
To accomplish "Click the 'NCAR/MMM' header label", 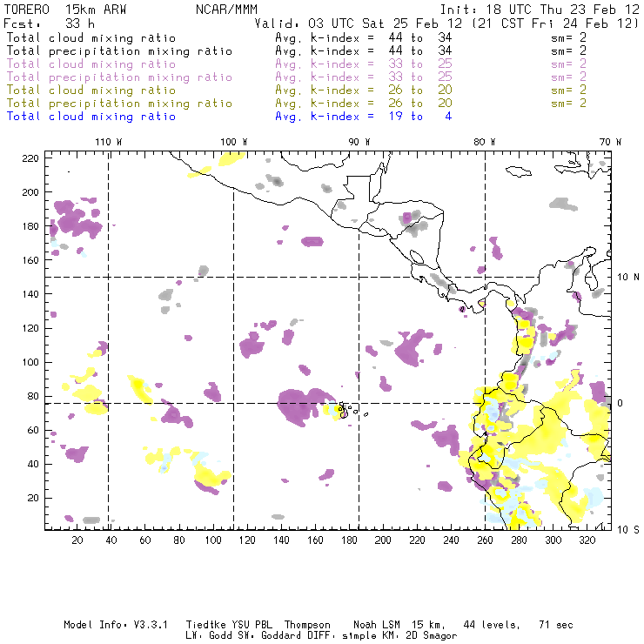I will click(226, 10).
